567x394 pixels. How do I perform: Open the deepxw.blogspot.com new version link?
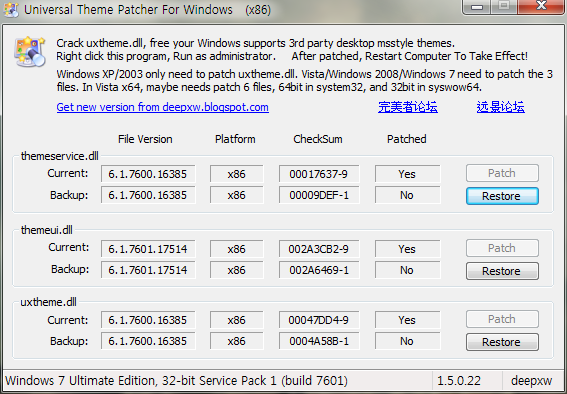(162, 107)
